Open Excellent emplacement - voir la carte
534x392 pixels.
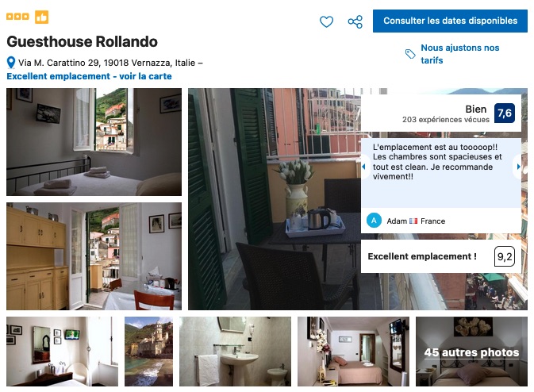(x=89, y=76)
